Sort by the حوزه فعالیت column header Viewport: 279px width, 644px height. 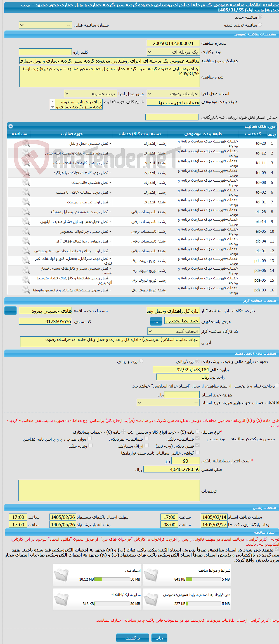[x=72, y=134]
